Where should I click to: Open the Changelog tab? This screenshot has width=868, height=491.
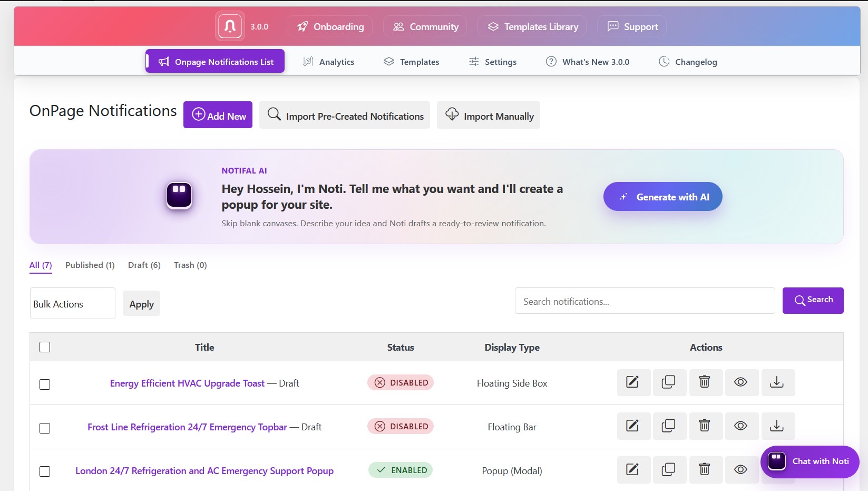click(688, 62)
